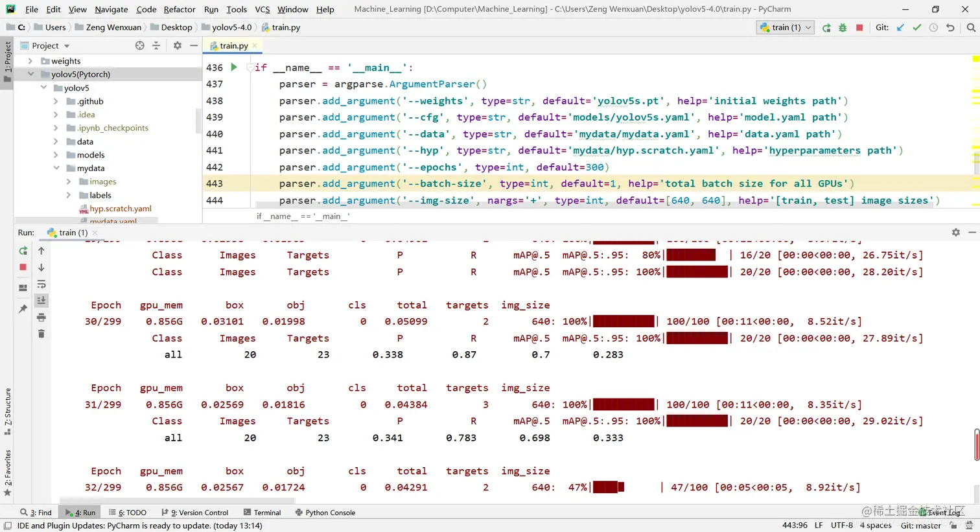This screenshot has height=532, width=980.
Task: Close the train (1) Run tab
Action: [x=94, y=233]
